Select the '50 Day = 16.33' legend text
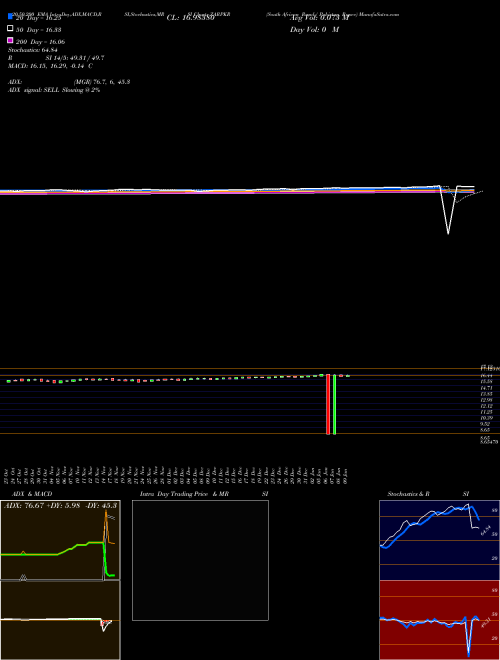Screen dimensions: 500x660 pyautogui.click(x=39, y=30)
